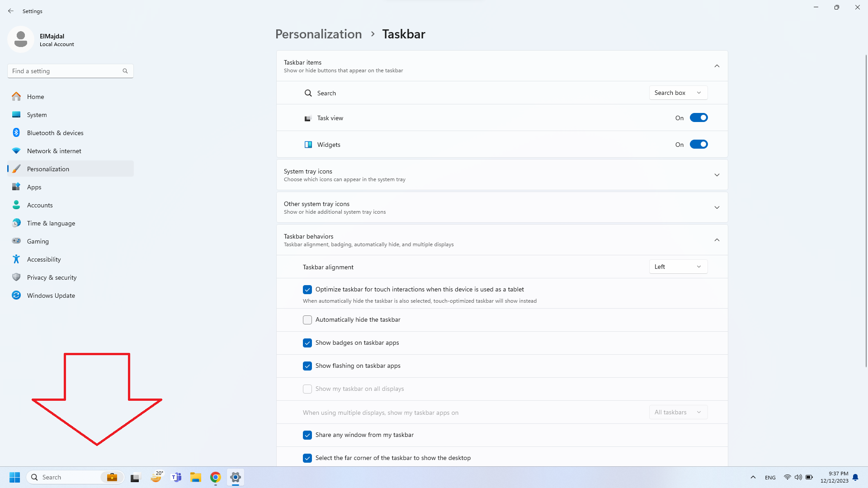Open the Taskbar alignment dropdown
Viewport: 868px width, 488px height.
678,267
